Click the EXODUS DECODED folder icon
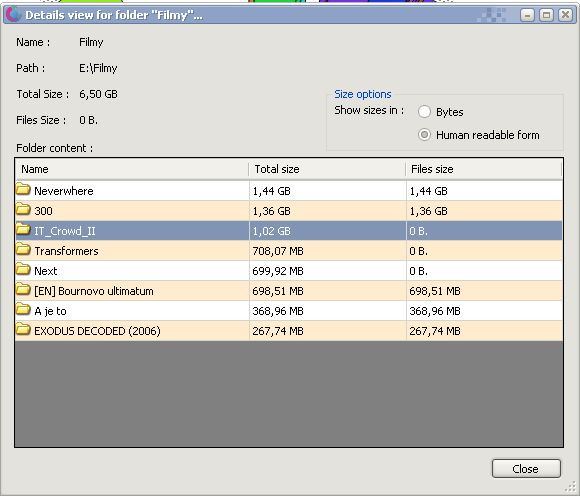Screen dimensions: 580x496 23,330
